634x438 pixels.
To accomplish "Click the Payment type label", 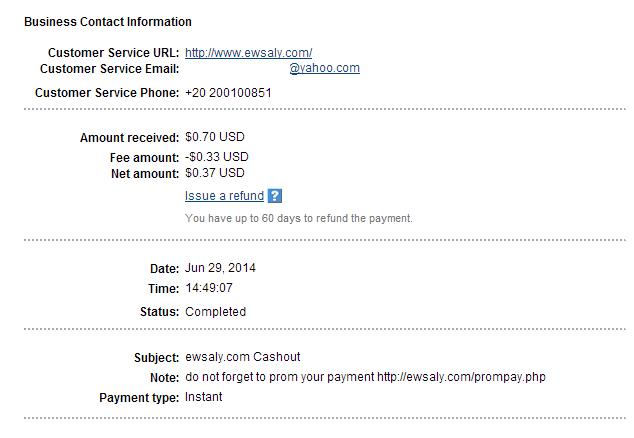I will pos(139,397).
